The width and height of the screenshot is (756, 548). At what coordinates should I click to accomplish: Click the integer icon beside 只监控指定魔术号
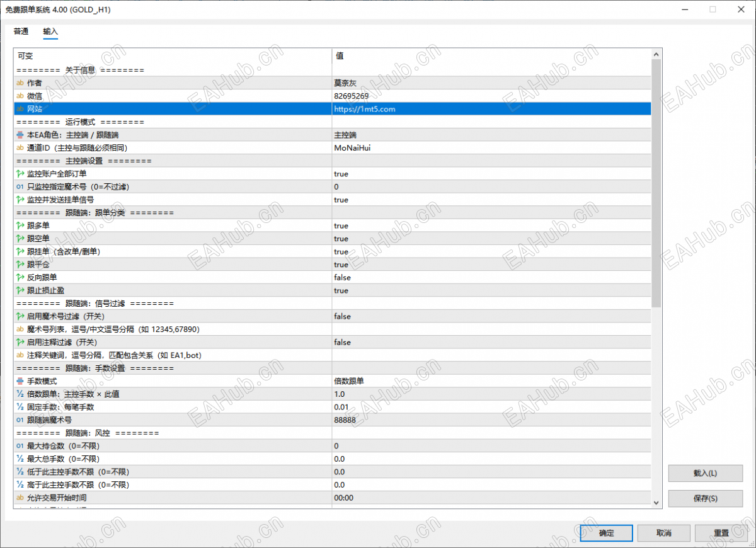[x=20, y=186]
